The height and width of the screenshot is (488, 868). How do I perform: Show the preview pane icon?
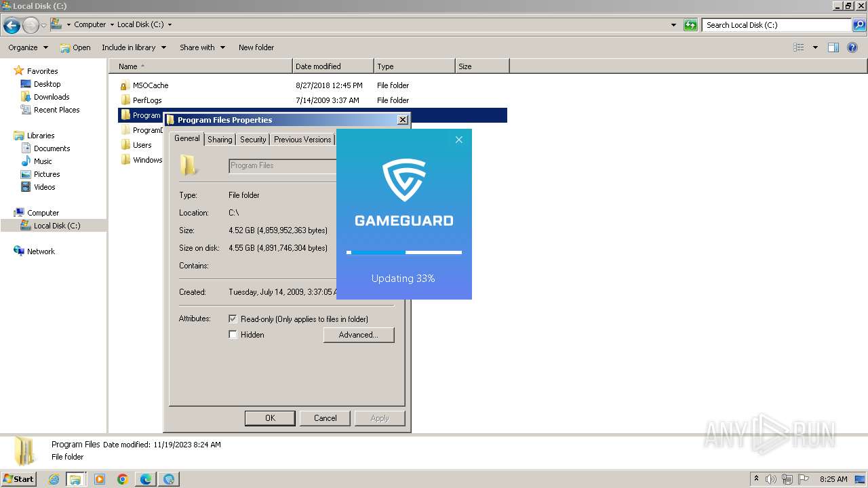click(833, 47)
